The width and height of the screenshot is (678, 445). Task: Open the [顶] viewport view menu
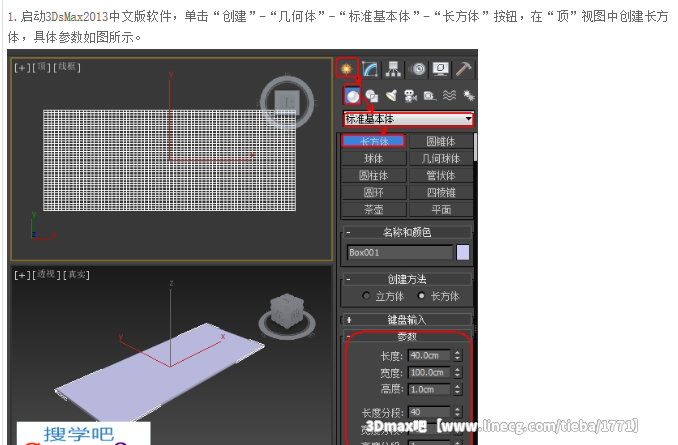point(41,67)
